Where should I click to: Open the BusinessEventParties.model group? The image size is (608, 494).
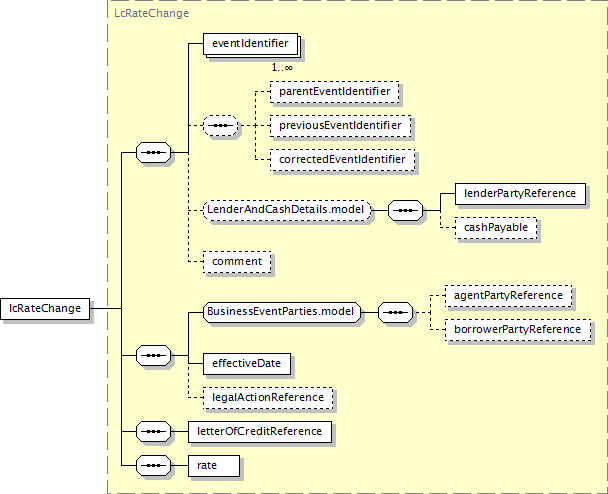[x=282, y=312]
